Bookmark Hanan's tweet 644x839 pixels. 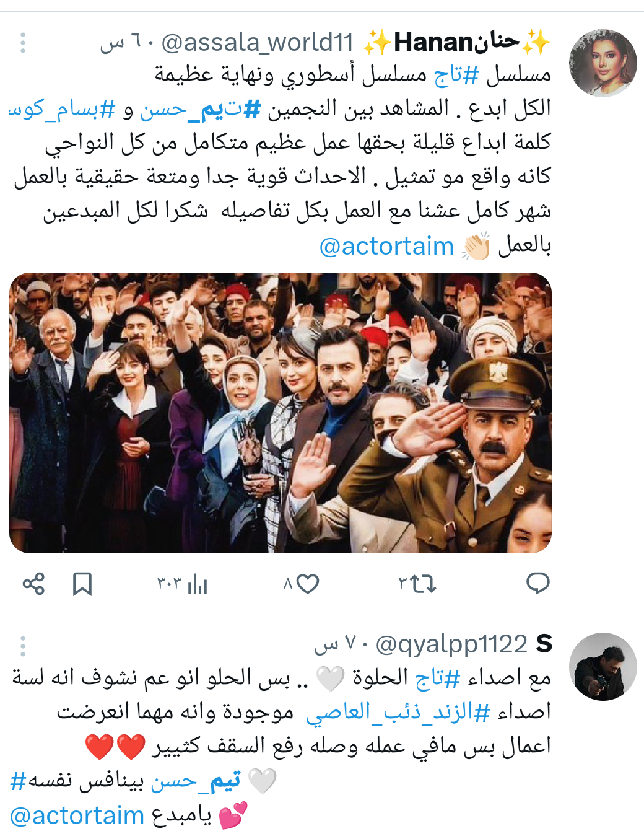[82, 584]
